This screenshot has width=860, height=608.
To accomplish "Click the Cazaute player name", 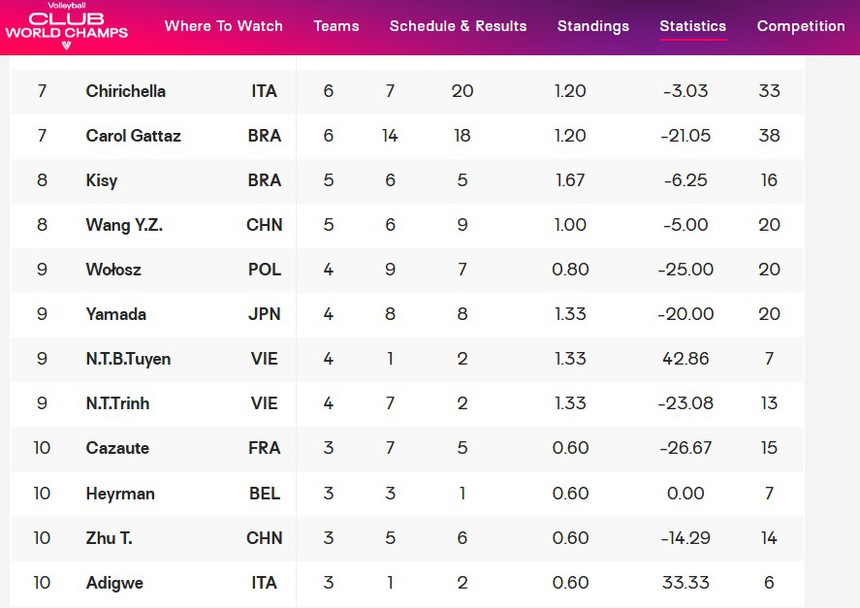I will click(x=118, y=448).
